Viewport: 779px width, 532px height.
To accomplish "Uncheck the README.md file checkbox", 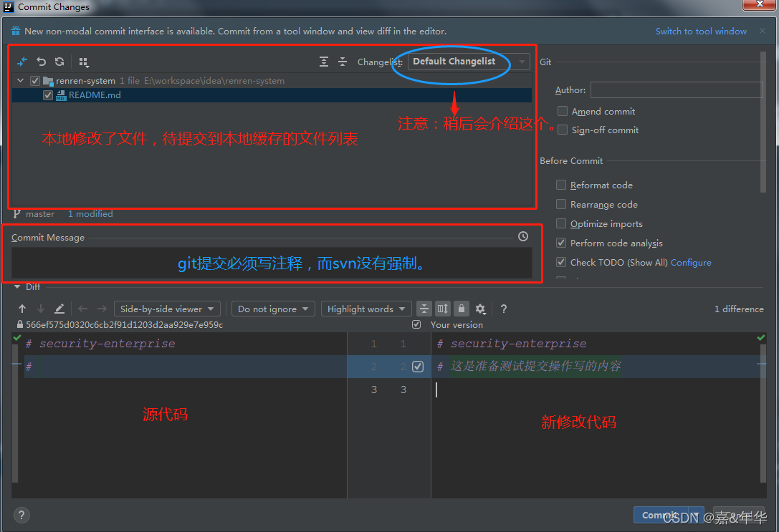I will [48, 95].
